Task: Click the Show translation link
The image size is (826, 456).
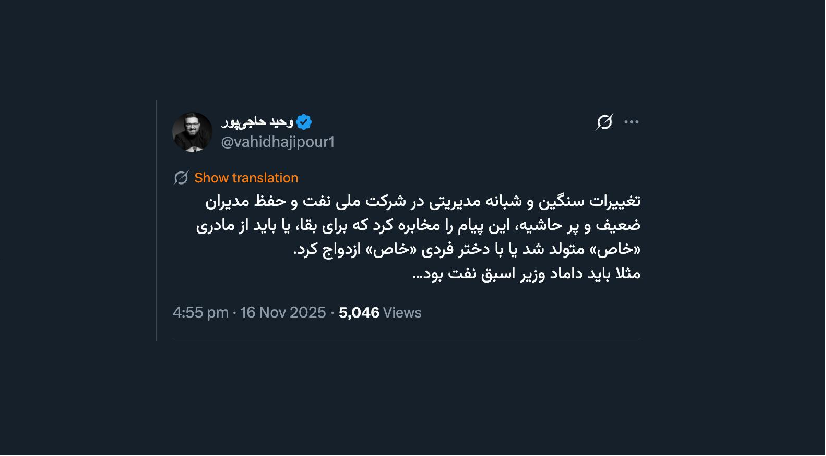Action: point(246,178)
